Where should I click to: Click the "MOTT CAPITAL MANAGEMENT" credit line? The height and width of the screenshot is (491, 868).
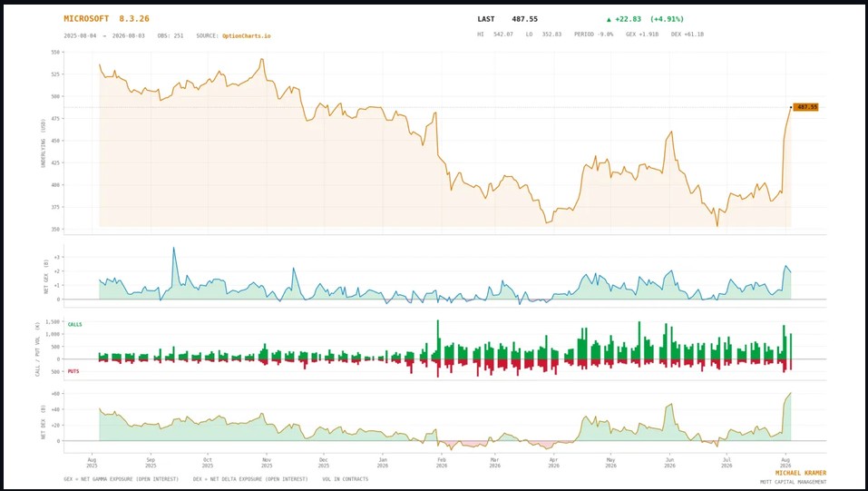pos(793,482)
